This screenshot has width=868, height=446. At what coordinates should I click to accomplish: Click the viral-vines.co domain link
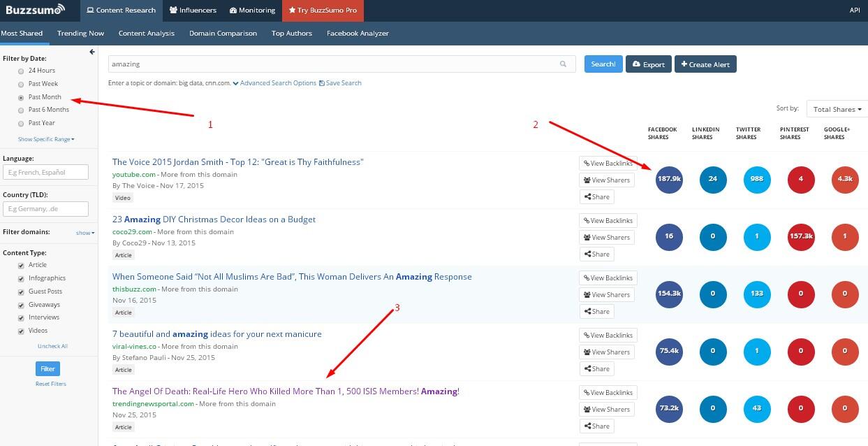pyautogui.click(x=134, y=347)
